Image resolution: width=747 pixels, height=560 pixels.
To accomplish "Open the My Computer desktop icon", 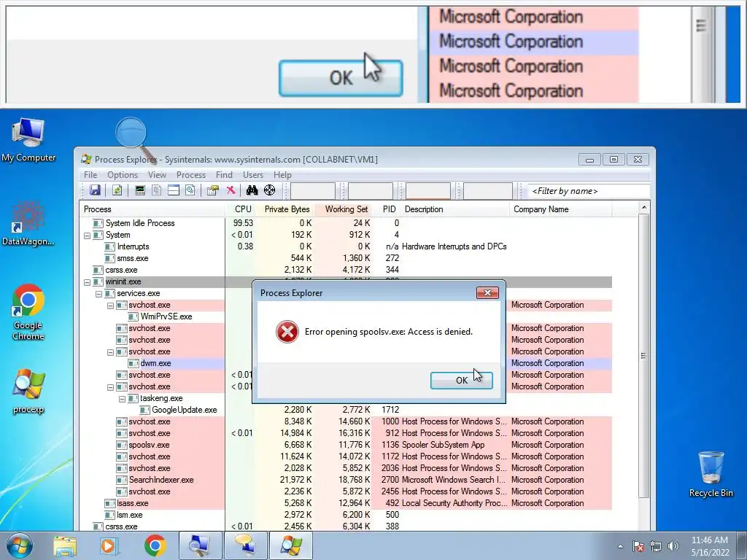I will click(x=28, y=139).
